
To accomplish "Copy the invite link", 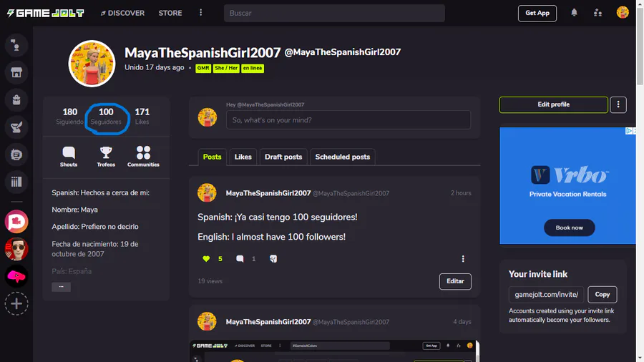I will (x=602, y=295).
